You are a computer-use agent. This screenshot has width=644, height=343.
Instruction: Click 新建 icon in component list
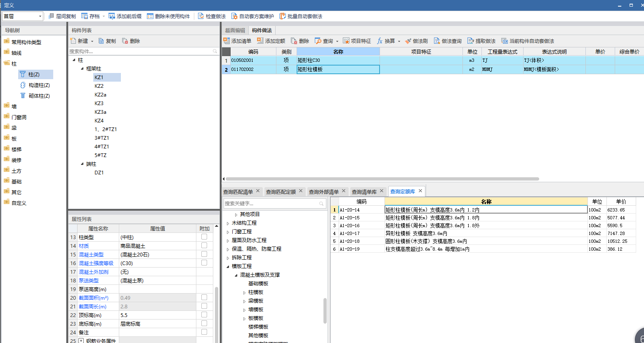pos(73,41)
